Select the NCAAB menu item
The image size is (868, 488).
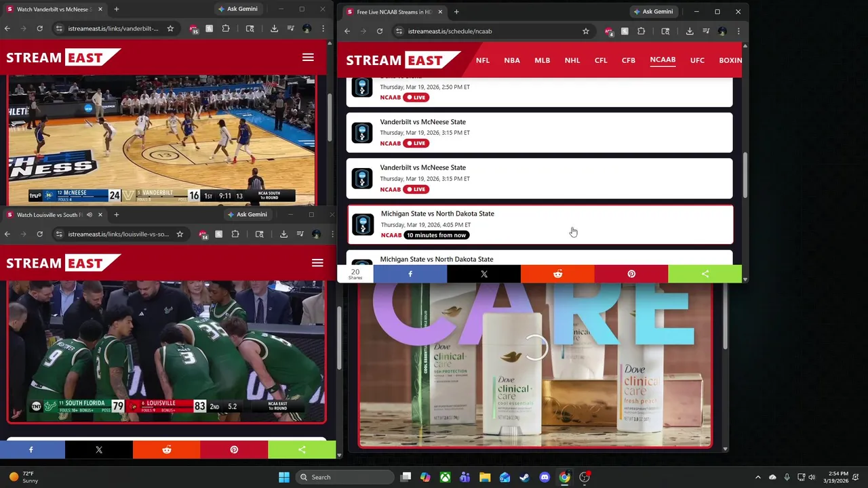663,60
